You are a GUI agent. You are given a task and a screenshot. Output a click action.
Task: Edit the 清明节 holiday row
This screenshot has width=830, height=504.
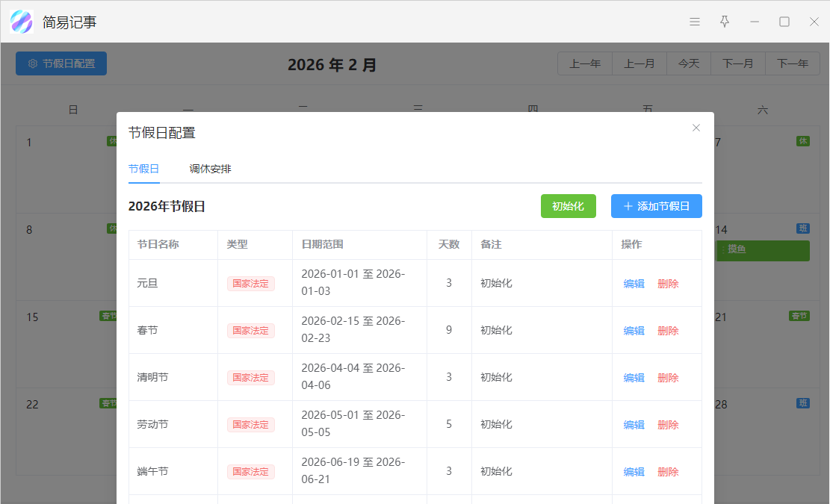634,378
